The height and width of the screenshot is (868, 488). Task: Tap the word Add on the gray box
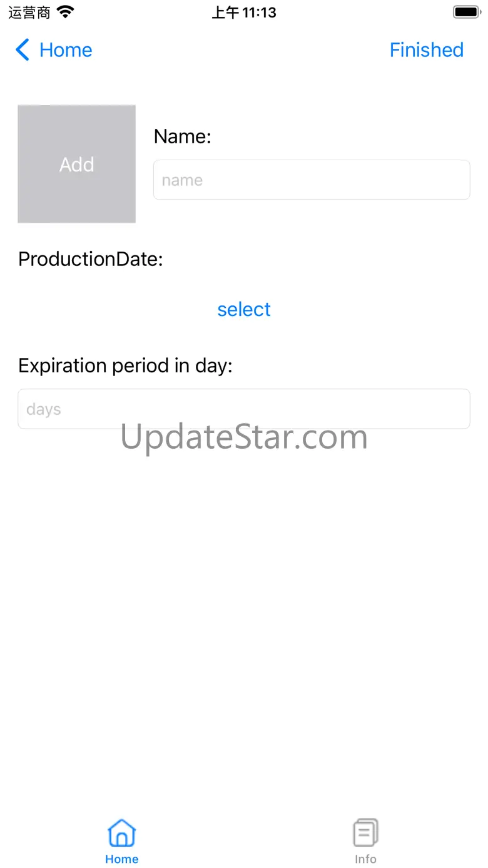tap(76, 165)
